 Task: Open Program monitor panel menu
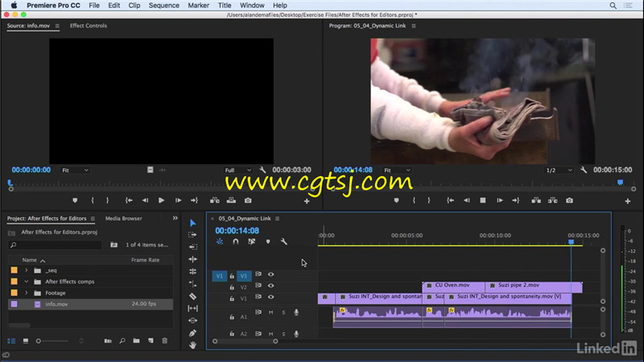tap(414, 26)
